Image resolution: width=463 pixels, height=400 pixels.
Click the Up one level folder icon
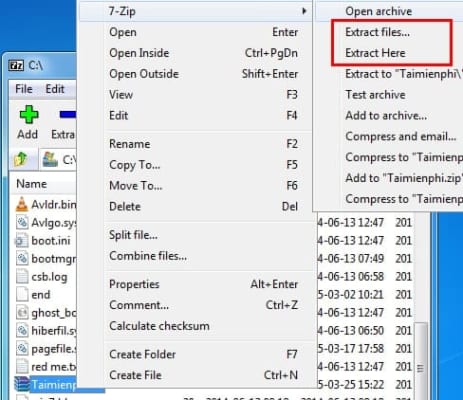[21, 159]
